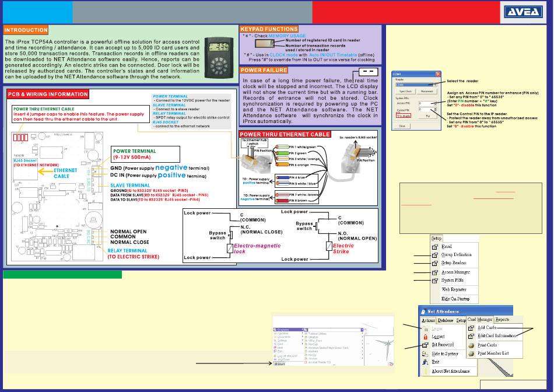
Task: Open the Reports menu
Action: pyautogui.click(x=502, y=320)
